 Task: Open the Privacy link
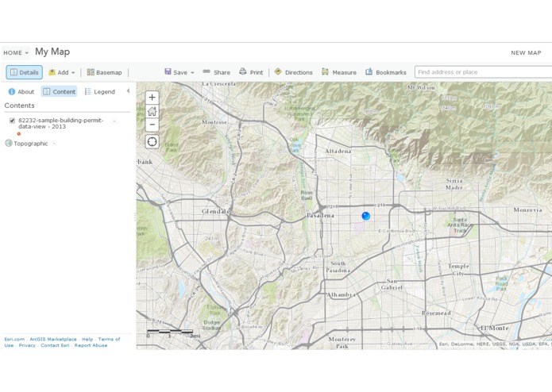(x=27, y=345)
